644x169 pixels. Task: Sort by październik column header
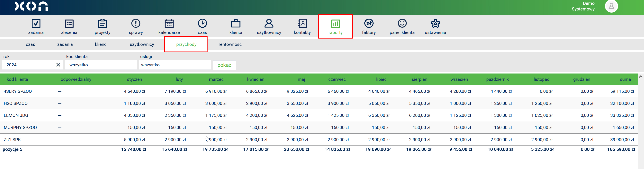pos(497,79)
